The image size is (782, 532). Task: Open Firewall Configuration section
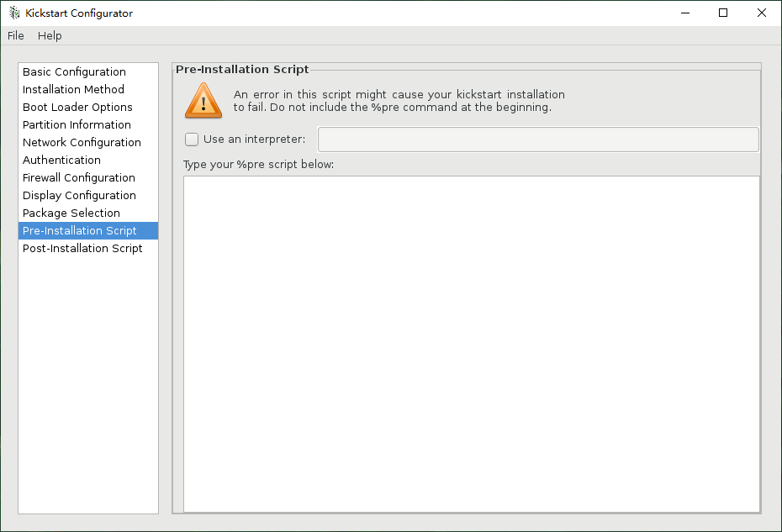pos(88,178)
